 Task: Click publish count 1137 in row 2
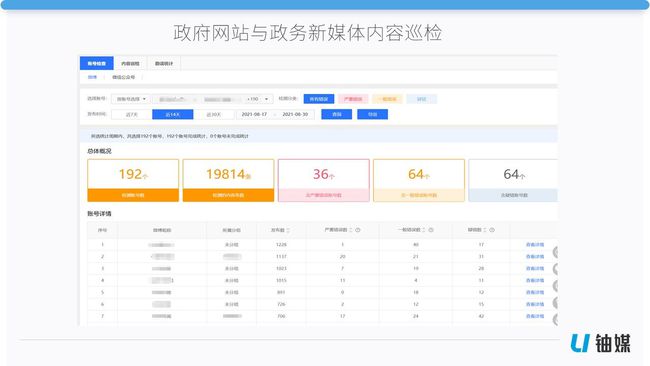coord(281,257)
